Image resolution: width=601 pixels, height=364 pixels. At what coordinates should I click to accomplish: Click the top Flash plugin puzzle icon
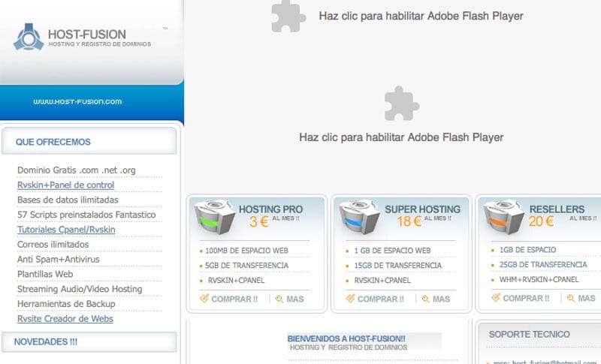coord(288,16)
